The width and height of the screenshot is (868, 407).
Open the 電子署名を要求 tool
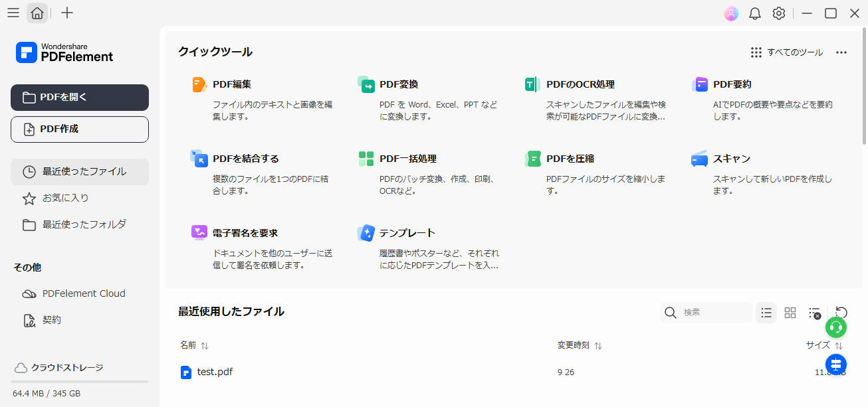245,234
